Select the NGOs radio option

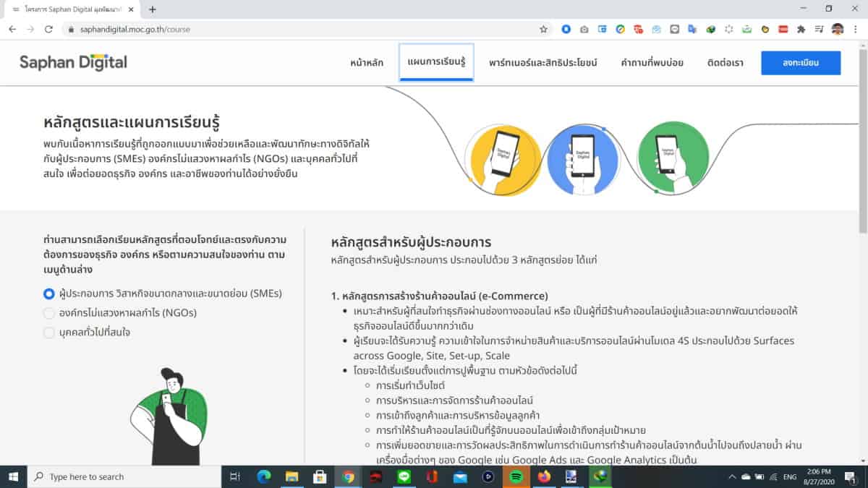(x=49, y=313)
